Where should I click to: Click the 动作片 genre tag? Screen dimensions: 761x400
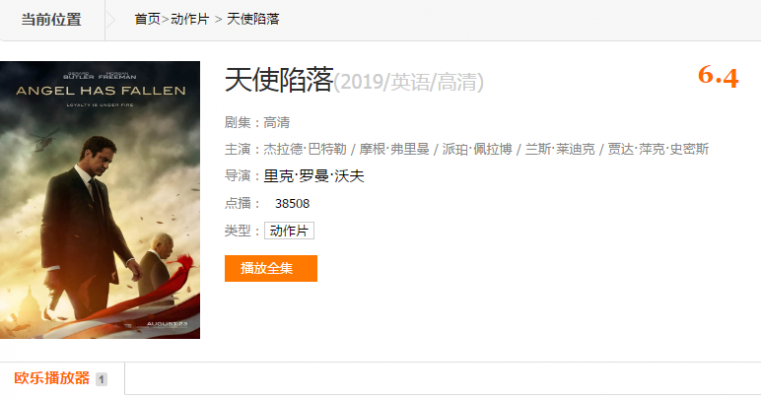289,231
